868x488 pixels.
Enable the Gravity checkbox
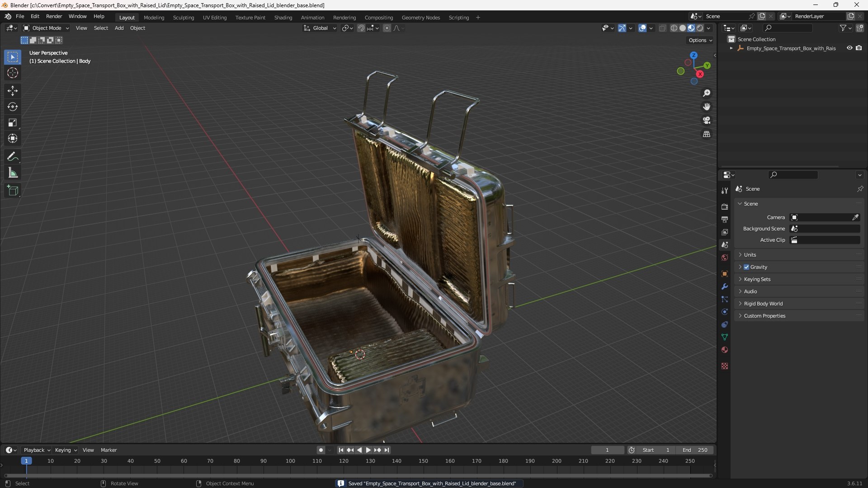(746, 267)
